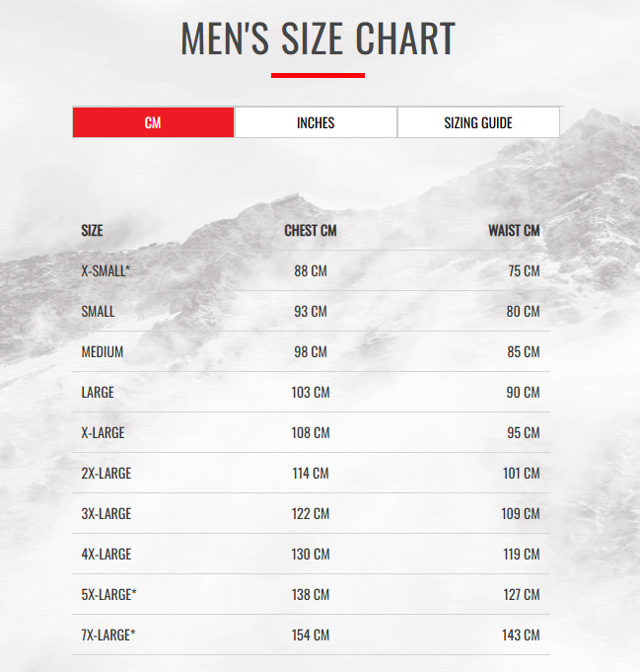Click the SMALL size row label

click(99, 312)
